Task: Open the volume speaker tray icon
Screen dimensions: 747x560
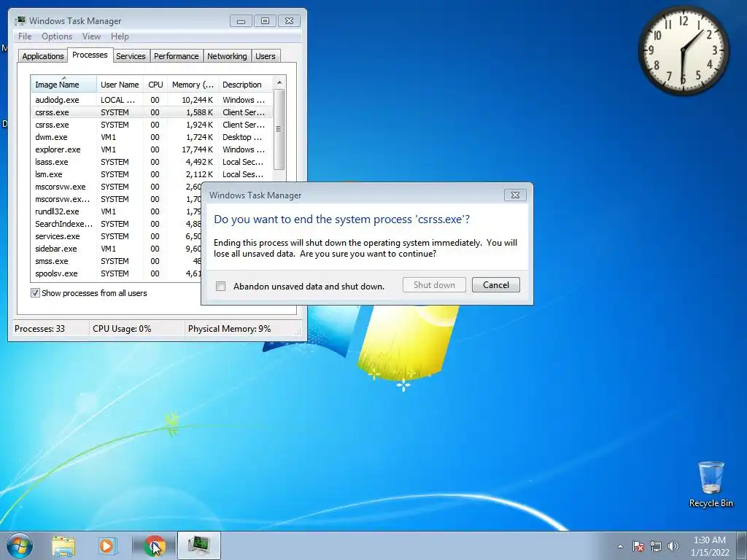Action: click(673, 546)
